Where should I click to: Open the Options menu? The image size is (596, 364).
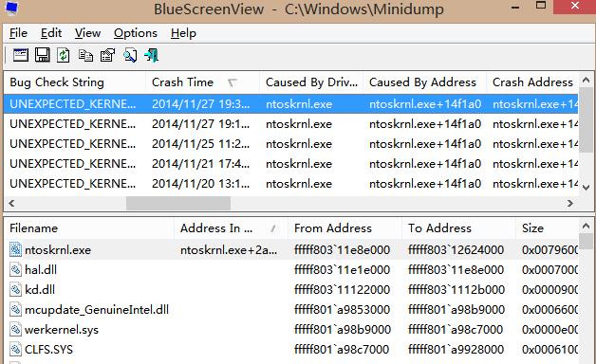click(136, 33)
